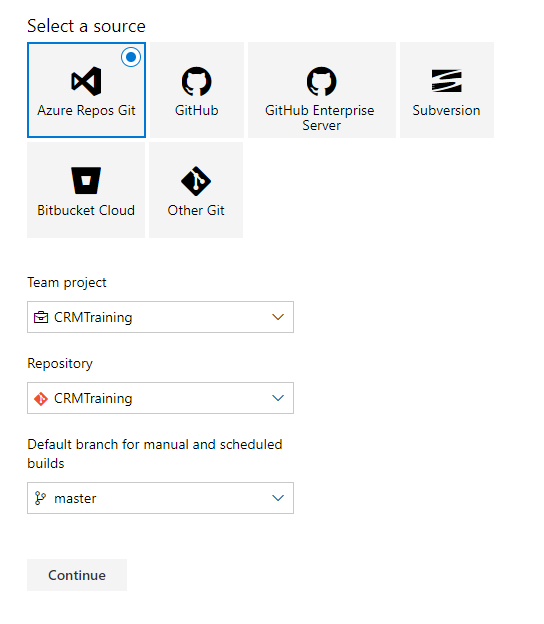The width and height of the screenshot is (544, 624).
Task: Expand the Team project dropdown chevron
Action: click(x=278, y=317)
